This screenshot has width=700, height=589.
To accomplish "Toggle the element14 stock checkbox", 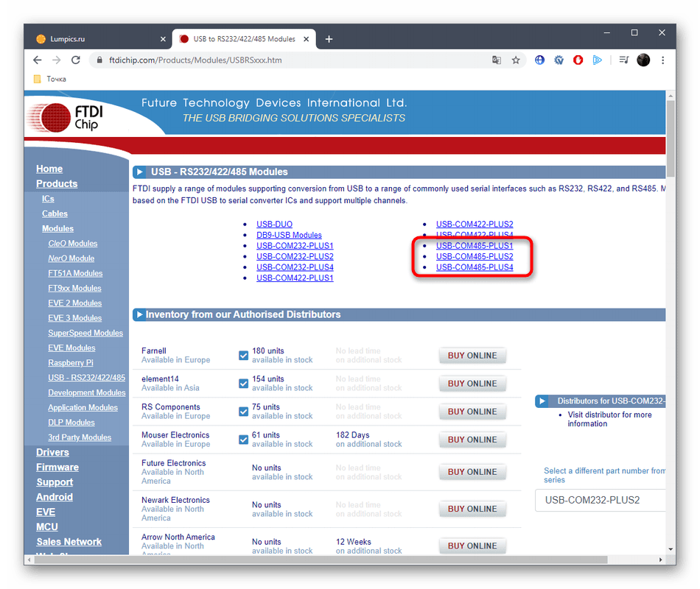I will [x=244, y=384].
